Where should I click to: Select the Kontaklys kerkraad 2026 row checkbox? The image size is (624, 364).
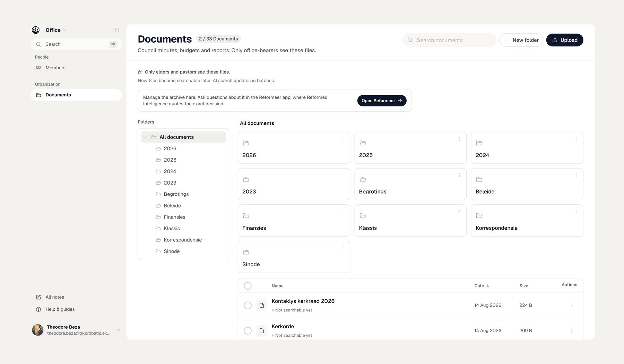point(248,305)
